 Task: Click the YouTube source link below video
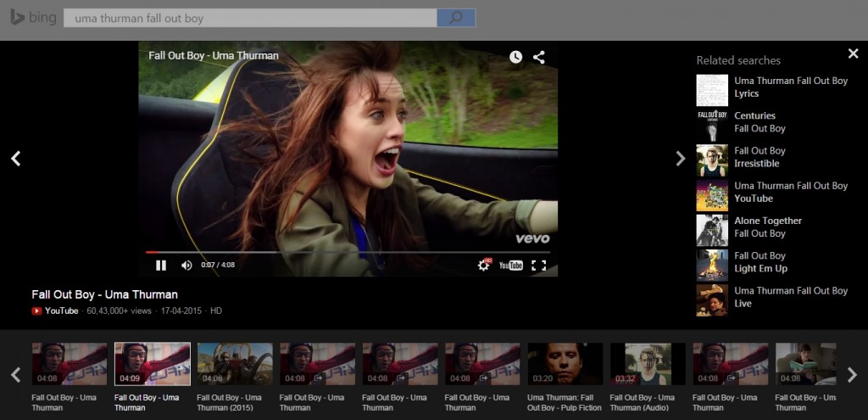click(x=61, y=311)
